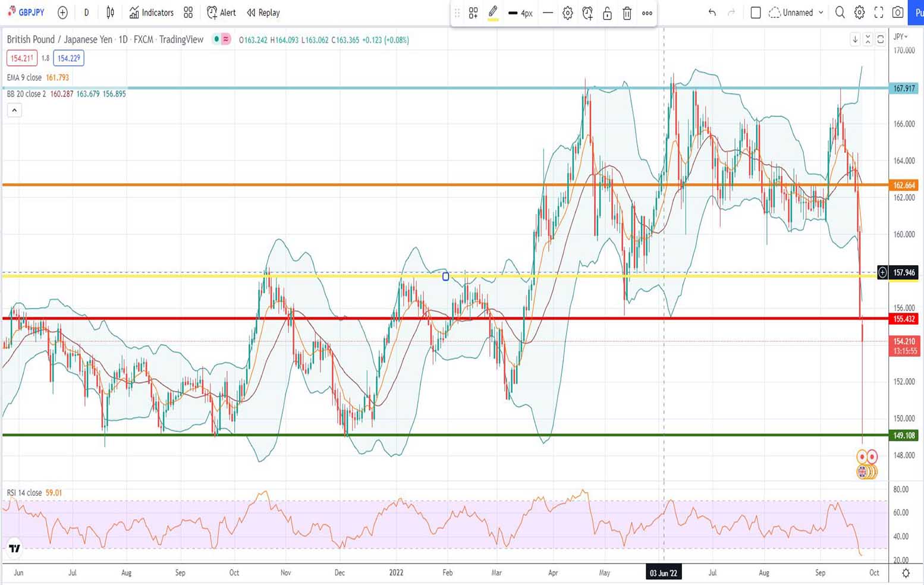Take a chart snapshot with camera icon
Screen dimensions: 924x585
coord(898,12)
